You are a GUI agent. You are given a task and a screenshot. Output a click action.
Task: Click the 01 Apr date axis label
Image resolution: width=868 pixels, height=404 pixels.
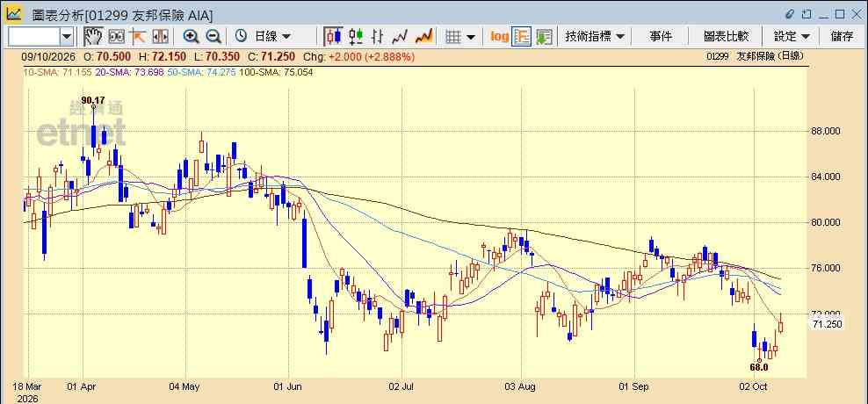82,386
